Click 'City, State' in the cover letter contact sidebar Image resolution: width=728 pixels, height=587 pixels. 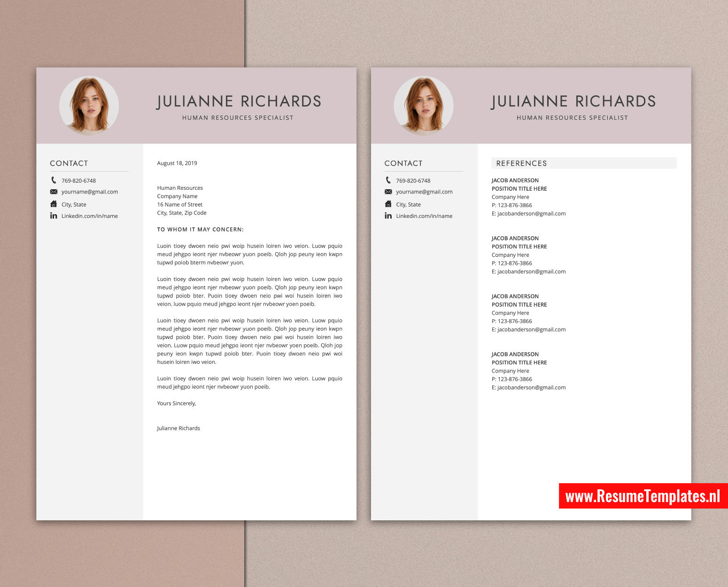(74, 205)
